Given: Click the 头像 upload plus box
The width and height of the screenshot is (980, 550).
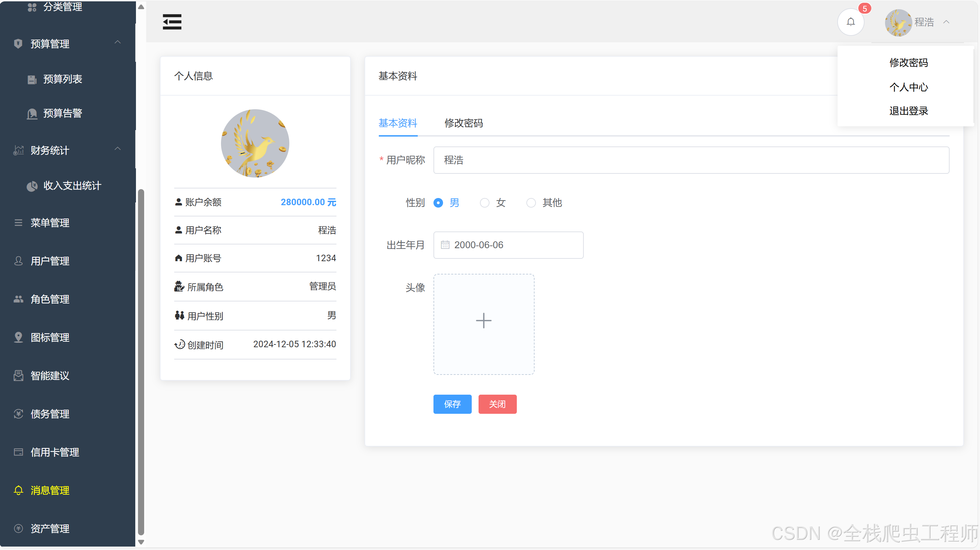Looking at the screenshot, I should pyautogui.click(x=484, y=324).
